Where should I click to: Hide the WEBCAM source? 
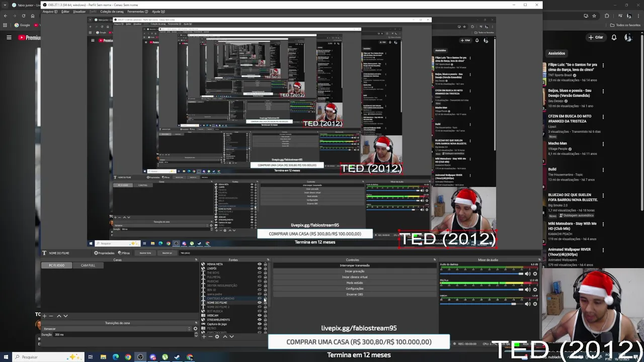(x=260, y=315)
